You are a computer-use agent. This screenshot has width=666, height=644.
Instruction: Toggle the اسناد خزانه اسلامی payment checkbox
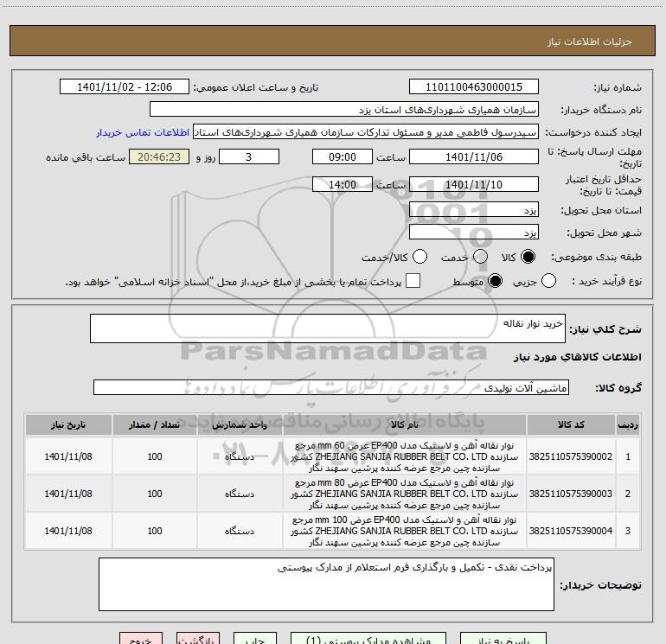tap(413, 281)
